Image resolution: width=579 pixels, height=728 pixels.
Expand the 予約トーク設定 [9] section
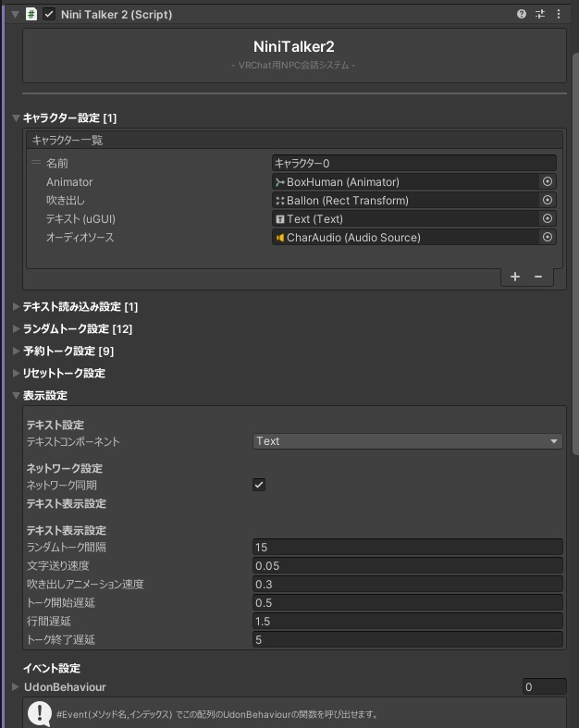click(16, 351)
